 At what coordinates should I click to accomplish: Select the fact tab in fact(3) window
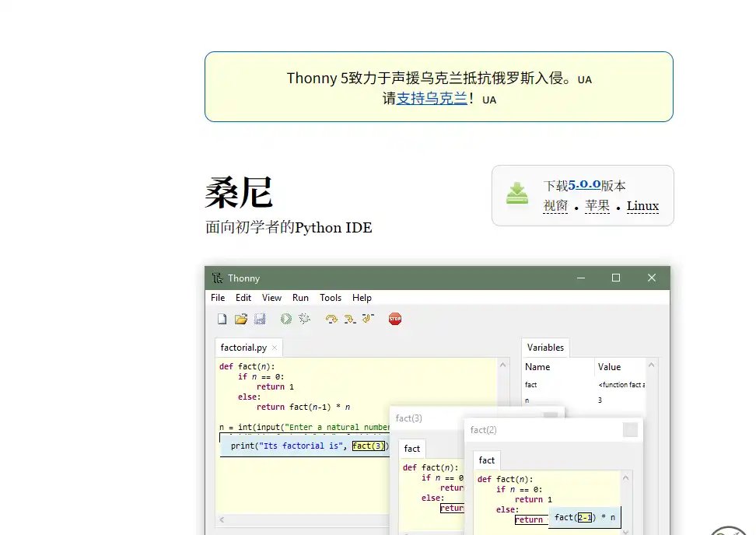(x=411, y=449)
